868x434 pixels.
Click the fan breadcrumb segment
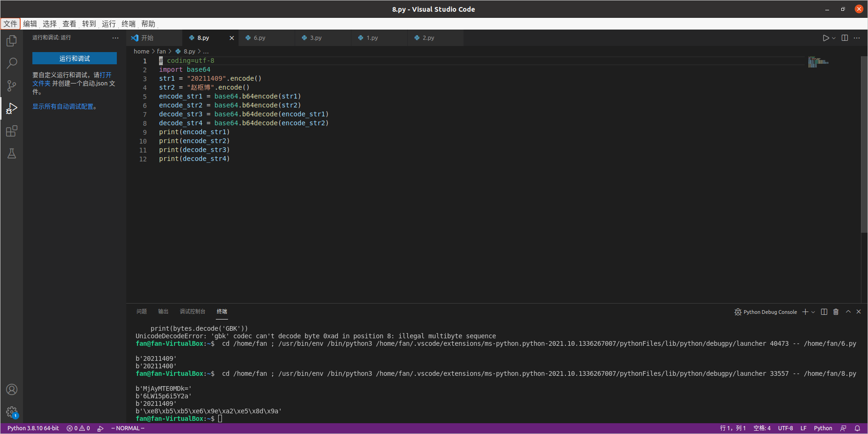[x=161, y=52]
